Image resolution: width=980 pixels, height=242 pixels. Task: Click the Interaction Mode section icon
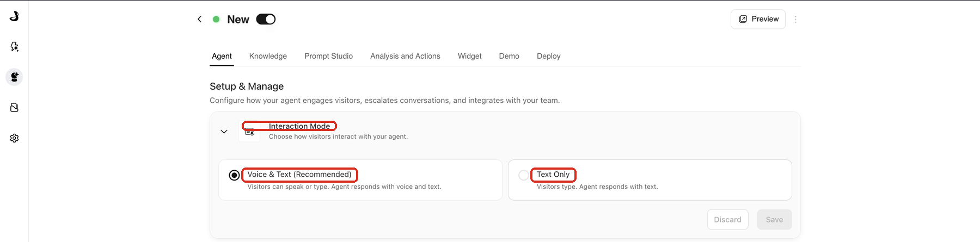(x=249, y=132)
